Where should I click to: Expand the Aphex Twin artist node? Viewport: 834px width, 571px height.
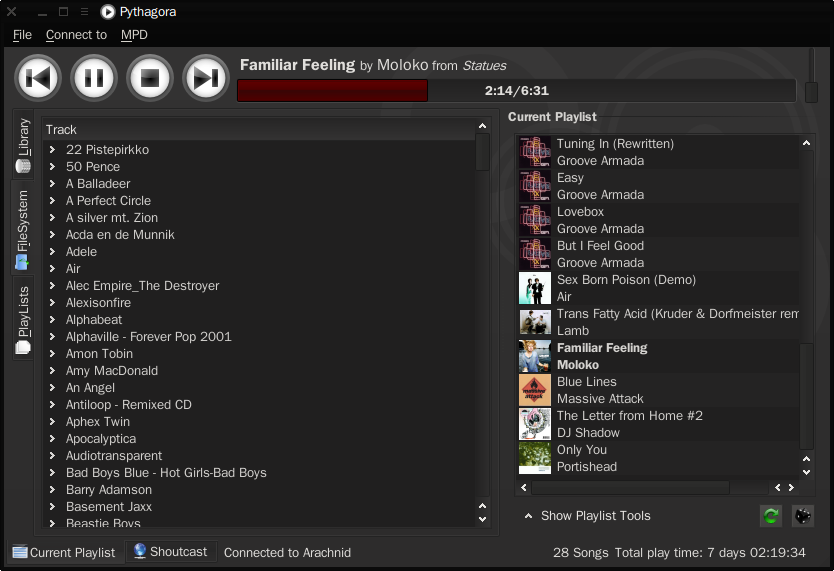pos(52,422)
